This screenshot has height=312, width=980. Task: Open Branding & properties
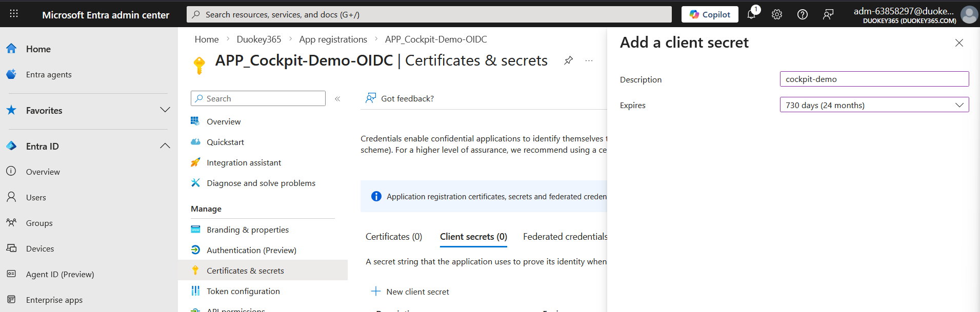click(248, 230)
